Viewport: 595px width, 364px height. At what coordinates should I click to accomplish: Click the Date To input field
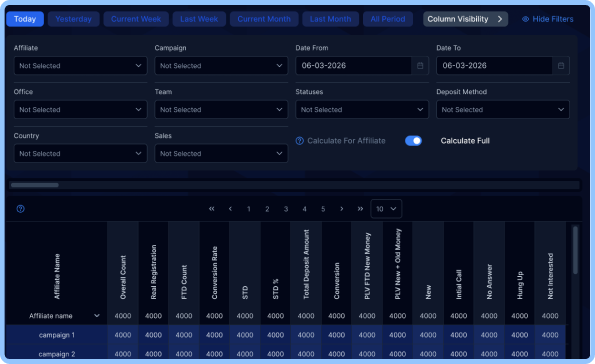click(494, 66)
